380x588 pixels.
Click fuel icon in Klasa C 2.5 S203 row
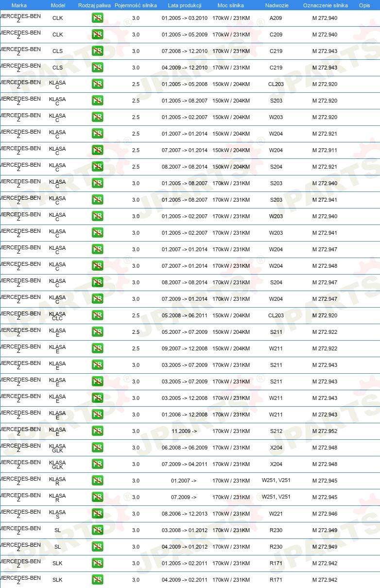point(97,101)
